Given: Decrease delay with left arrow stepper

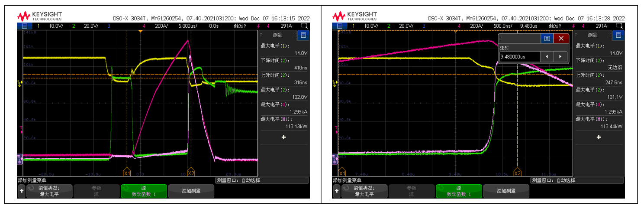Looking at the screenshot, I should [x=547, y=56].
